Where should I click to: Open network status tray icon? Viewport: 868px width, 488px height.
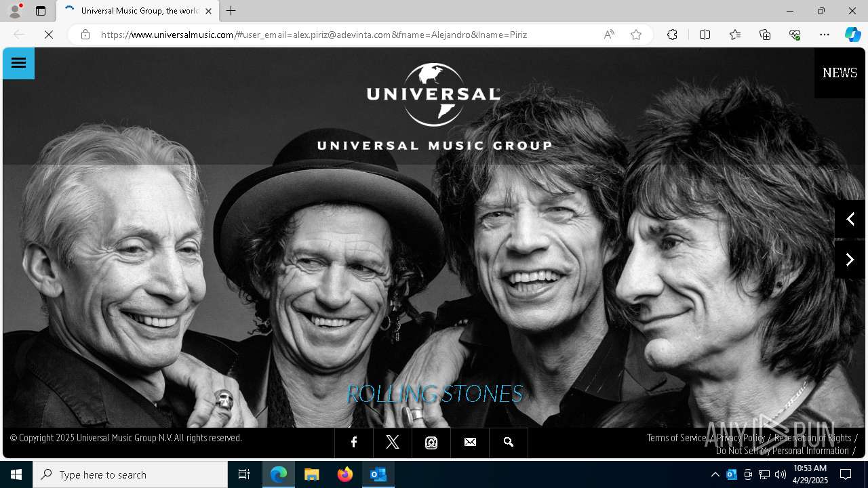(764, 474)
